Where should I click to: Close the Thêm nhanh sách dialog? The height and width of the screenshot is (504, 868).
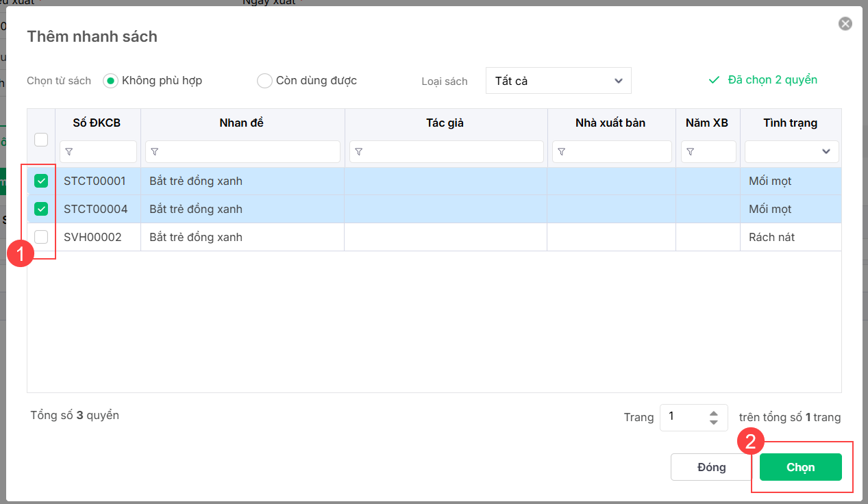[x=845, y=24]
